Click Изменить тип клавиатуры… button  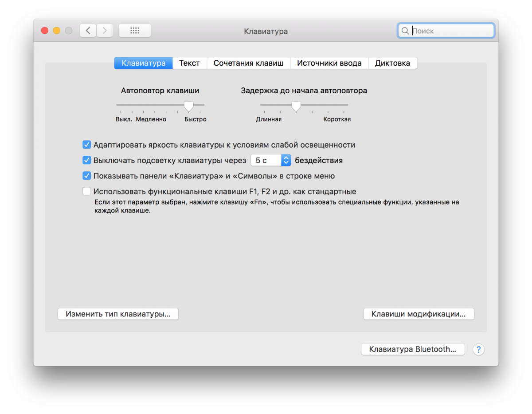[118, 314]
